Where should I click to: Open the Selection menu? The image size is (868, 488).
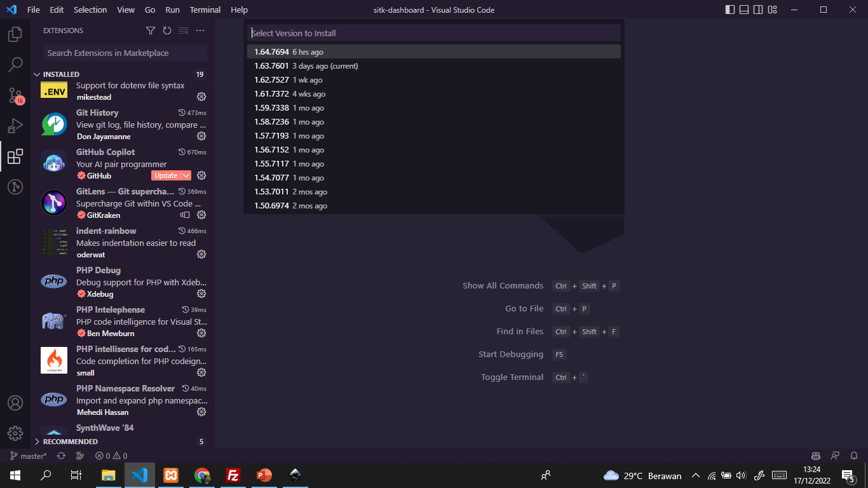coord(90,10)
